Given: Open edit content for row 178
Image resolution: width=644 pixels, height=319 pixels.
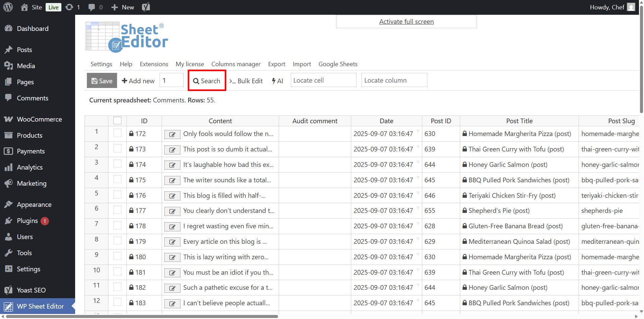Looking at the screenshot, I should 172,227.
